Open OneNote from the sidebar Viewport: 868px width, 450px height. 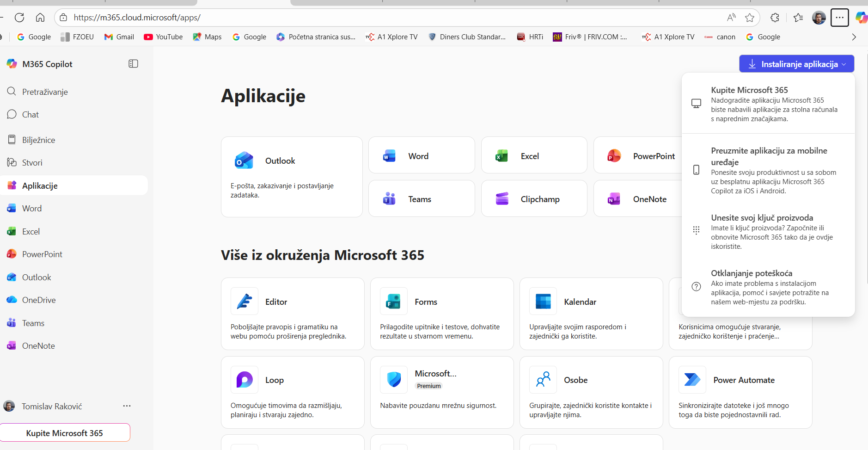[74, 345]
